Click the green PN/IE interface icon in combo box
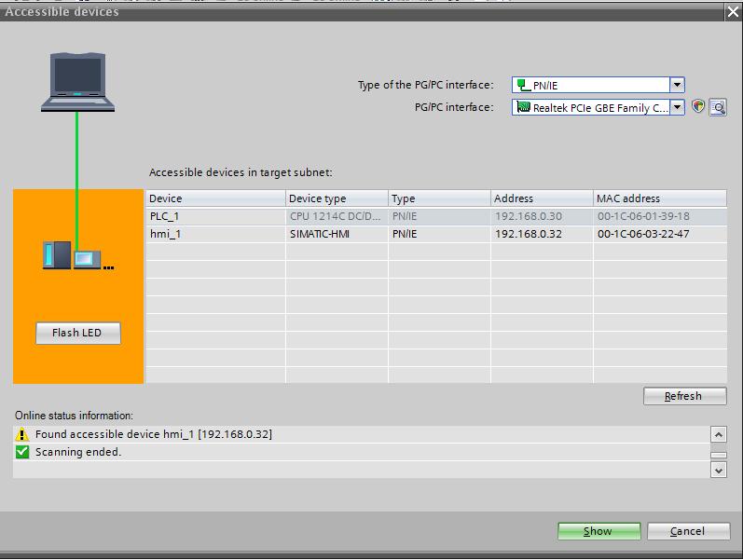The height and width of the screenshot is (560, 743). [x=523, y=86]
